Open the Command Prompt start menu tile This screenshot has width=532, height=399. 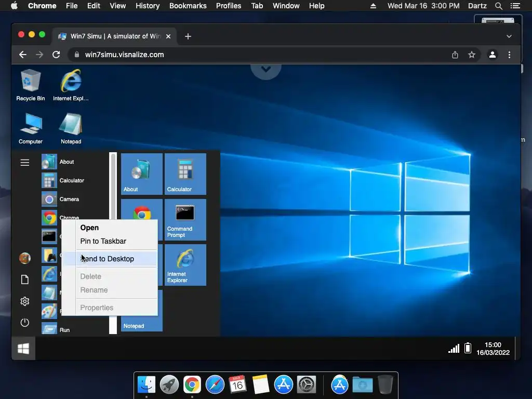pyautogui.click(x=185, y=220)
